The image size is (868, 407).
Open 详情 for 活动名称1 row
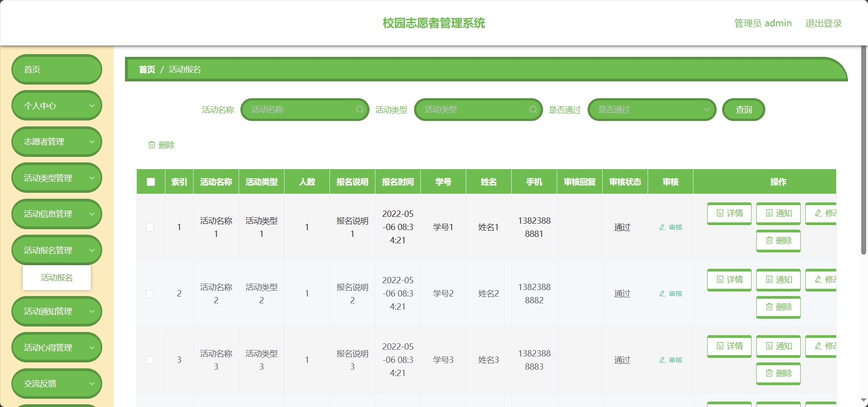click(729, 213)
